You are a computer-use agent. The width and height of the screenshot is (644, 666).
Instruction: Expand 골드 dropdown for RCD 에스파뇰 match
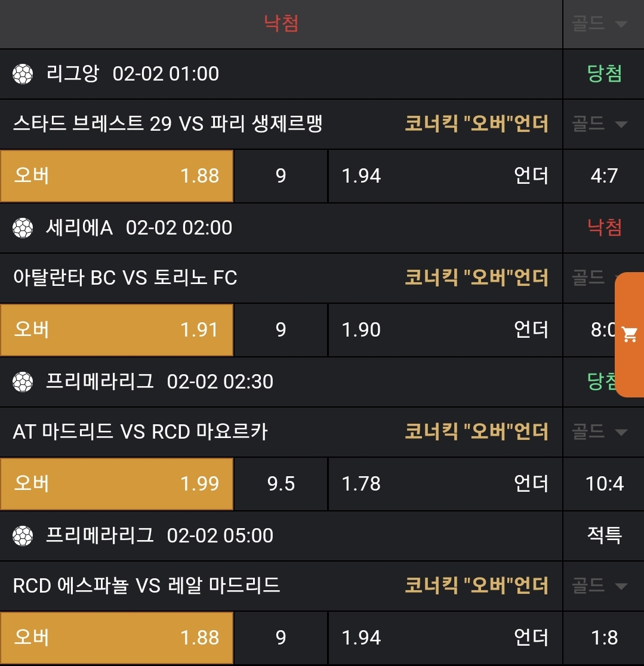[603, 586]
